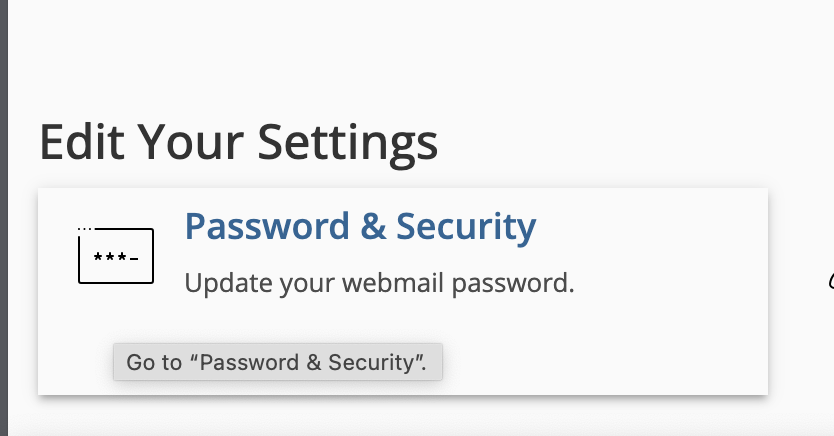Click the three asterisks inside the password icon
834x436 pixels.
pyautogui.click(x=110, y=258)
